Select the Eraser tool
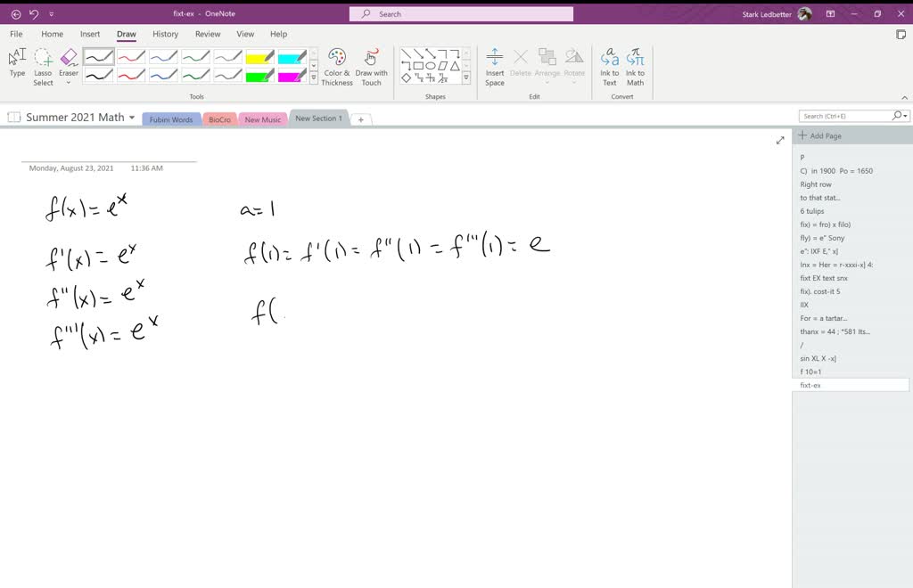This screenshot has height=588, width=913. point(69,57)
